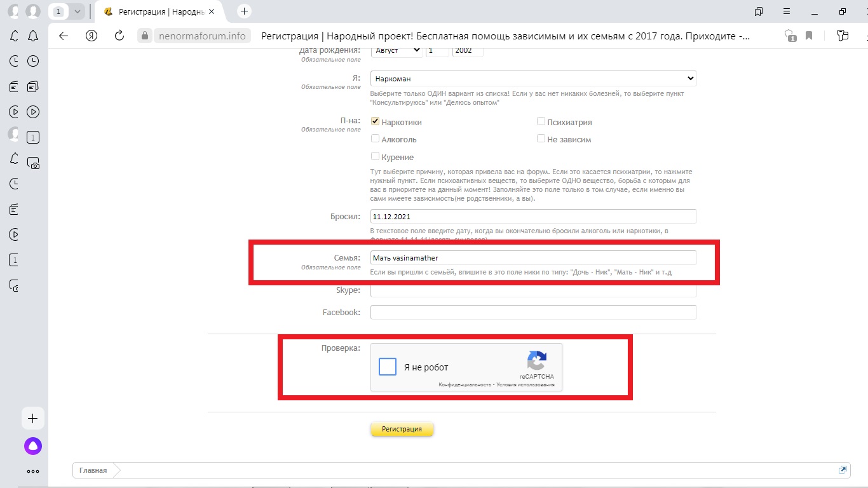Viewport: 868px width, 488px height.
Task: Click the three dots at the sidebar bottom
Action: (x=33, y=471)
